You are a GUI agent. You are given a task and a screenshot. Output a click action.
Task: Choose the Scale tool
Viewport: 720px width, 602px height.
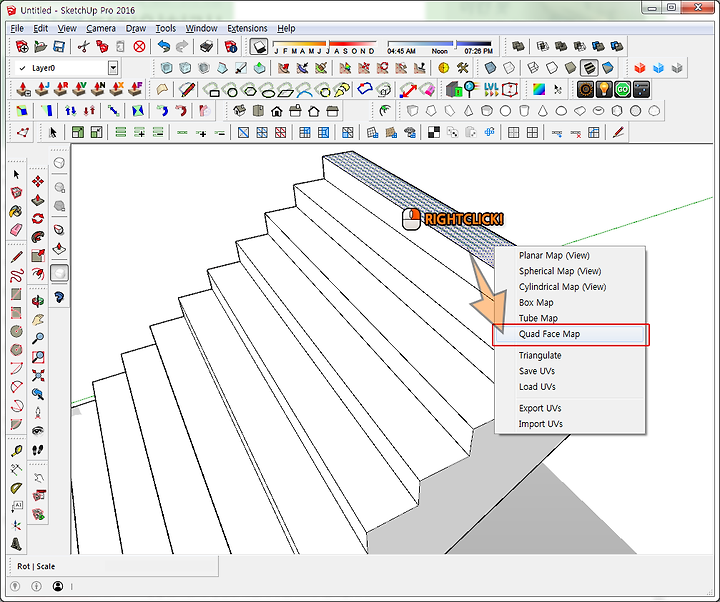(x=38, y=255)
